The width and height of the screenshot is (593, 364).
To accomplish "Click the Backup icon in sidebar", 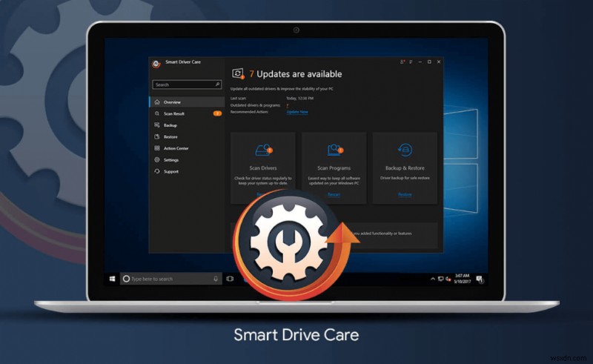I will pyautogui.click(x=157, y=125).
